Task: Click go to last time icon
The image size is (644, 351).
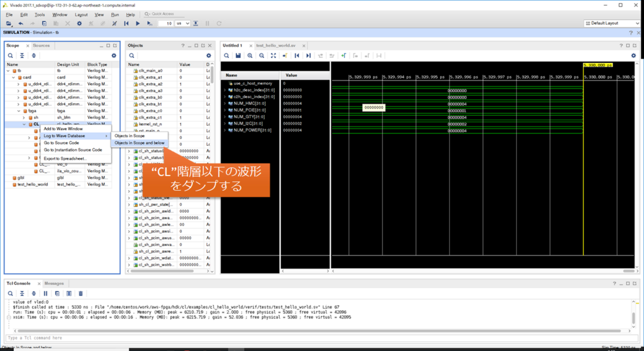Action: click(x=308, y=55)
